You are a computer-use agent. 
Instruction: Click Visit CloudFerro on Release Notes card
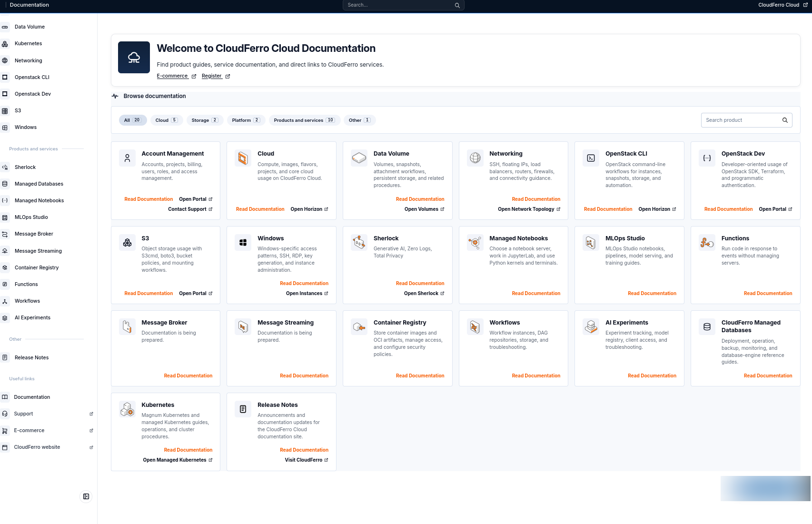pos(307,460)
